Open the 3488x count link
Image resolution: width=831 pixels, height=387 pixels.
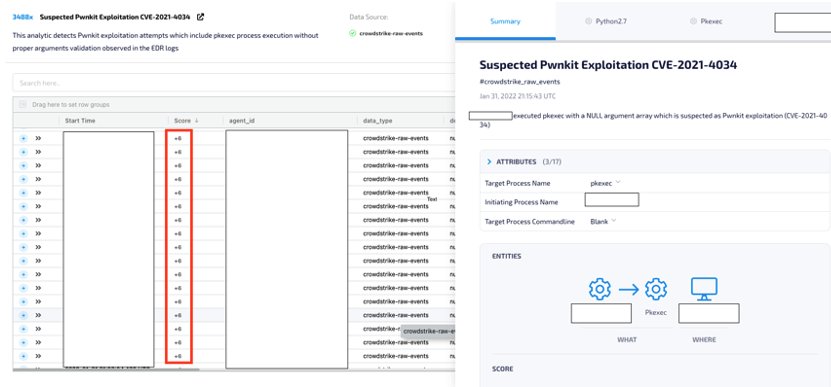[23, 17]
